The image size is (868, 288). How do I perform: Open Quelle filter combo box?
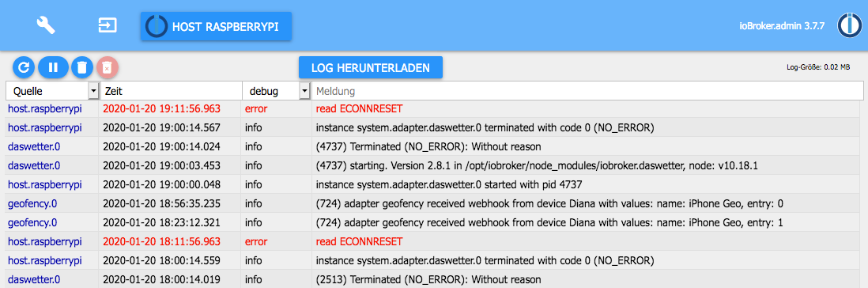pos(53,91)
